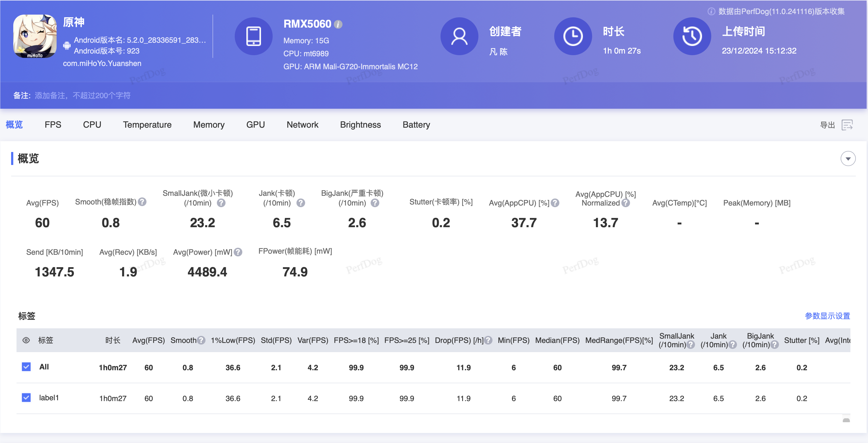Switch to the Battery tab
This screenshot has height=443, width=868.
pos(416,125)
